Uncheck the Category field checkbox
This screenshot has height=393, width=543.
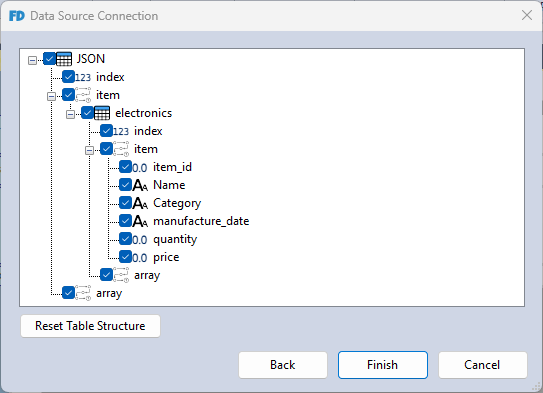tap(125, 203)
